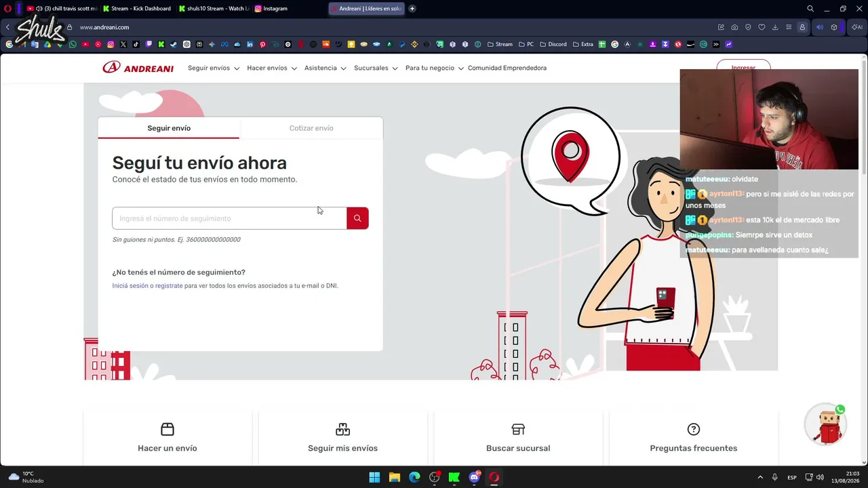The width and height of the screenshot is (868, 488).
Task: Open the Pinterest bookmark
Action: tap(262, 45)
